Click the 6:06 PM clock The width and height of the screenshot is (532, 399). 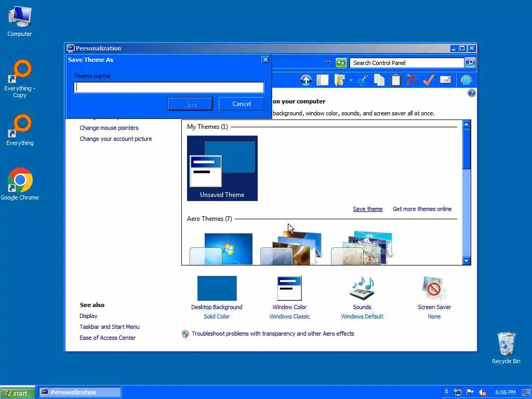click(505, 392)
